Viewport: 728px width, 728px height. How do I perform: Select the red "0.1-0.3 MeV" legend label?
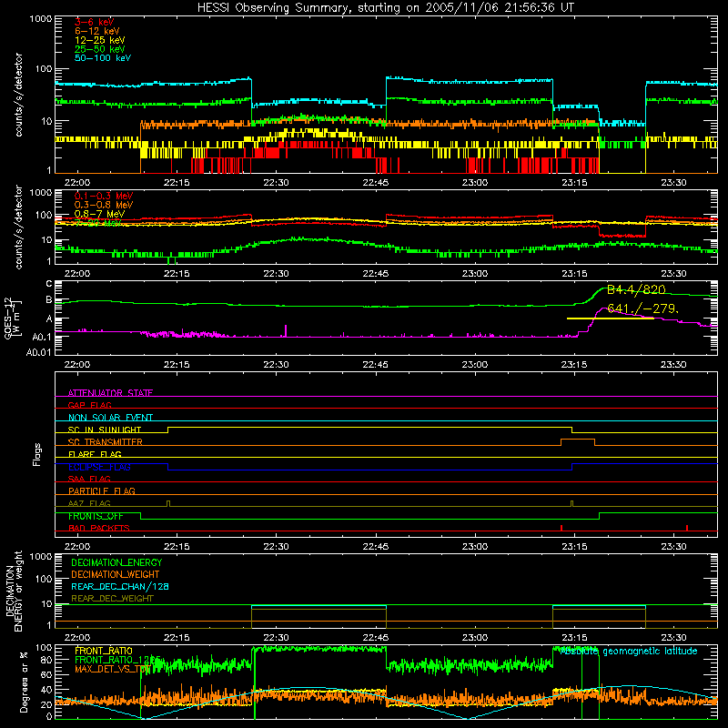click(x=104, y=196)
